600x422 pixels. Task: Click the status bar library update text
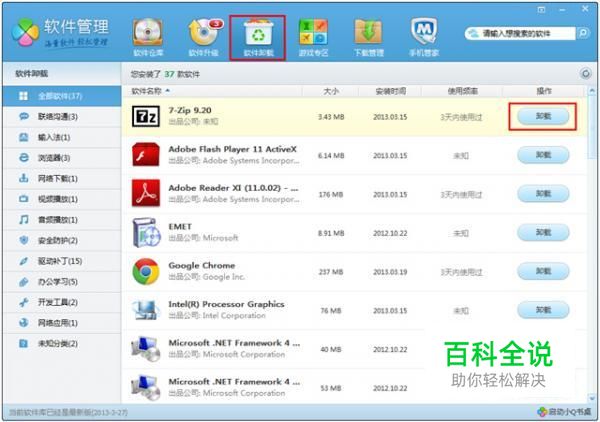pos(68,412)
